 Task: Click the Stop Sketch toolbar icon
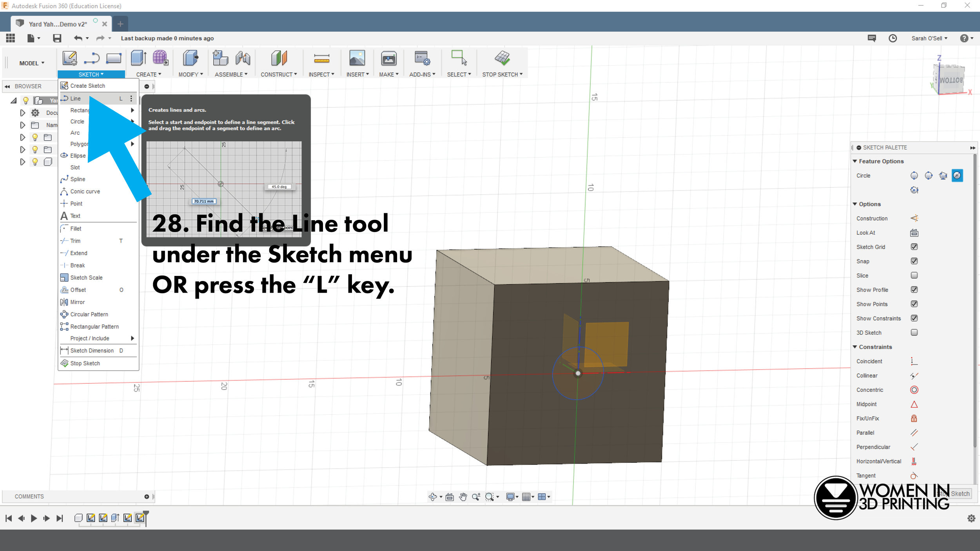(x=502, y=58)
